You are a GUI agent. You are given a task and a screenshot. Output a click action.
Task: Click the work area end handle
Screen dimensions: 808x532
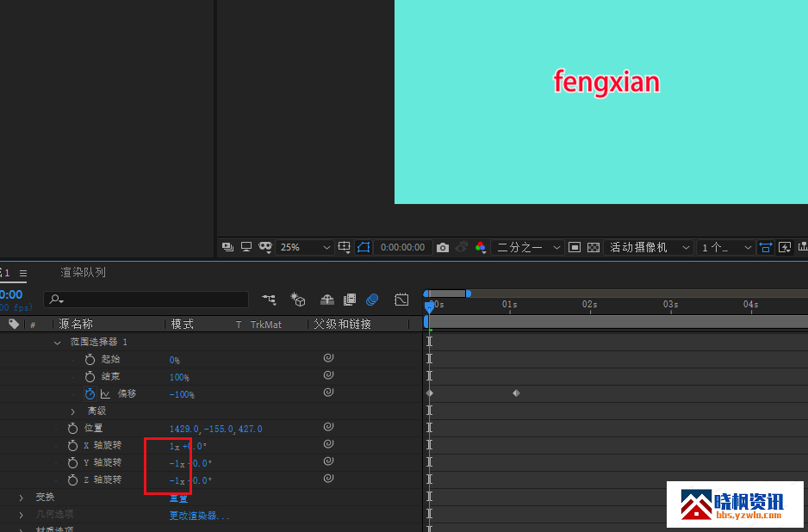pyautogui.click(x=469, y=294)
